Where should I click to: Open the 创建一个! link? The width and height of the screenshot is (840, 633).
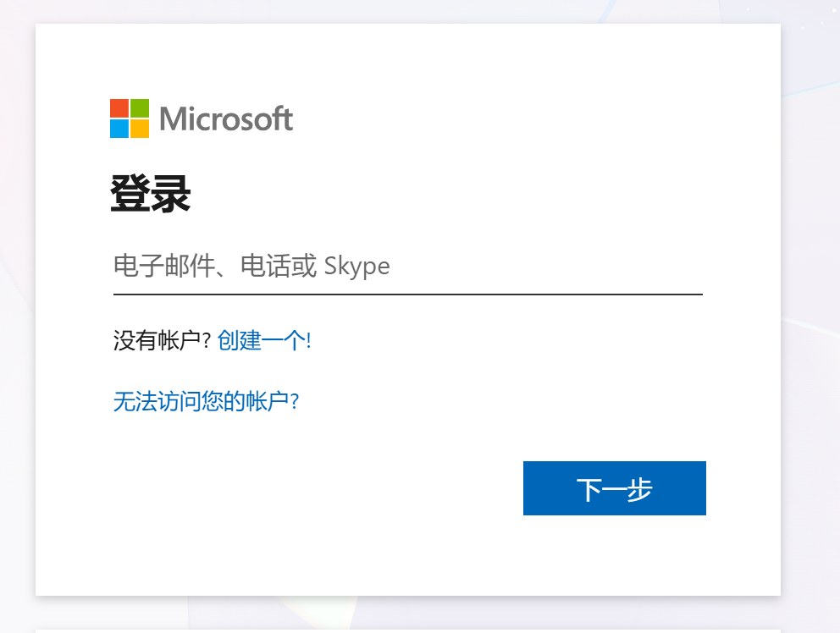(264, 341)
